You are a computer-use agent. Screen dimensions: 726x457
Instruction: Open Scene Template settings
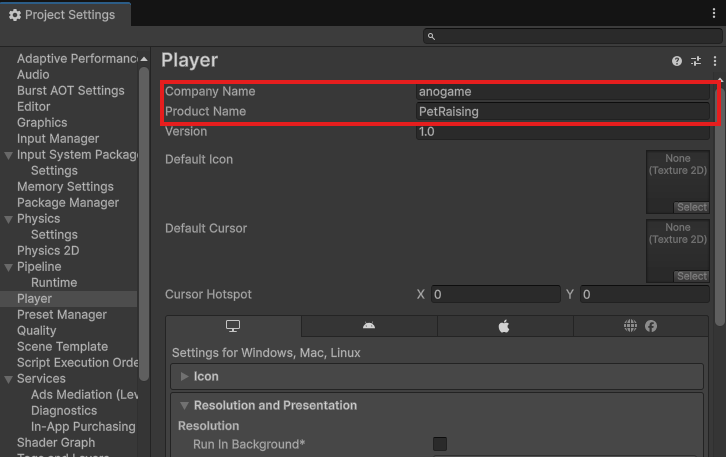(63, 347)
